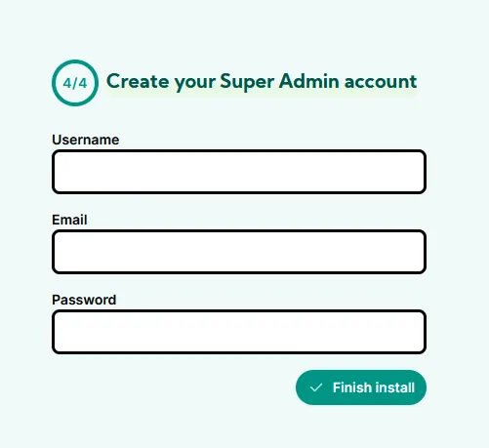Click the words Super Admin in the title
The image size is (489, 448).
coord(279,81)
